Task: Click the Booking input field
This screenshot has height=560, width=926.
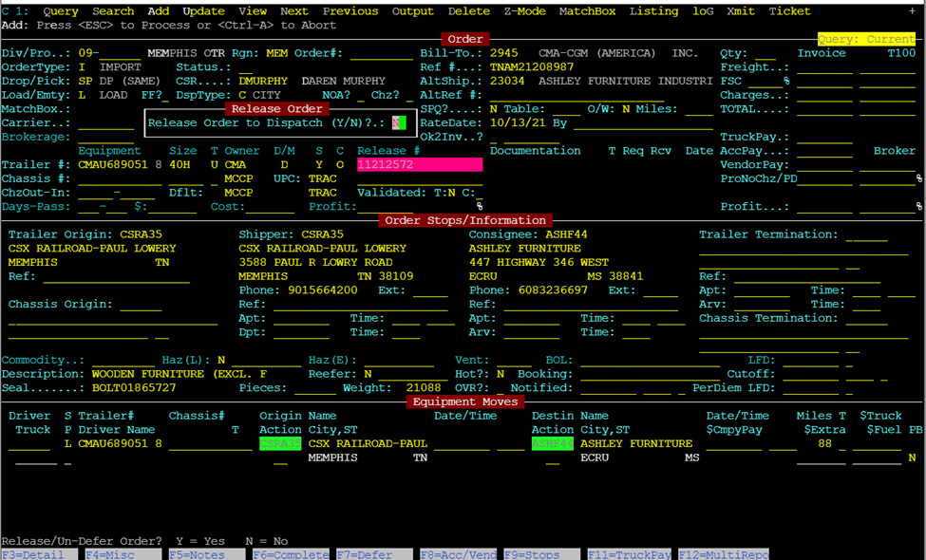Action: point(651,375)
